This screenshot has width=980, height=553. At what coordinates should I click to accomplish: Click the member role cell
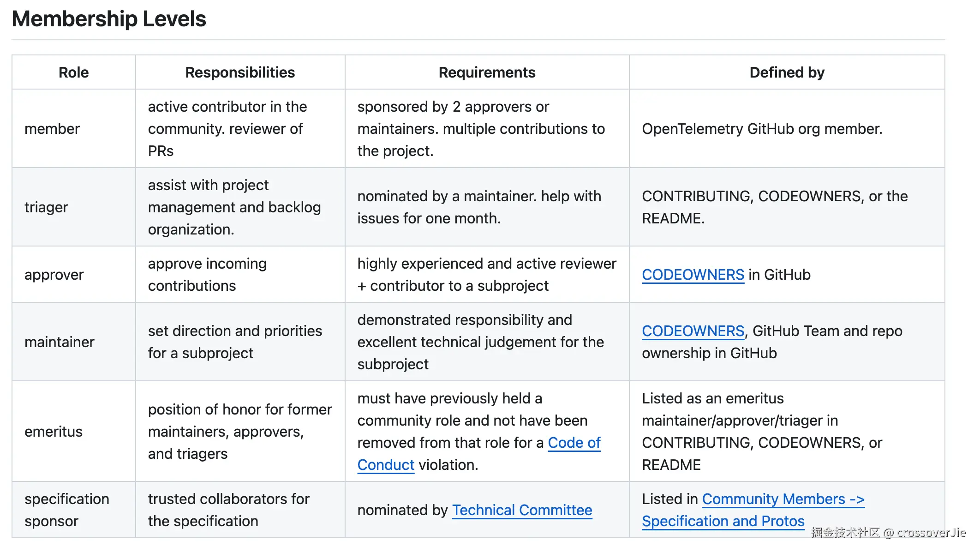tap(52, 129)
